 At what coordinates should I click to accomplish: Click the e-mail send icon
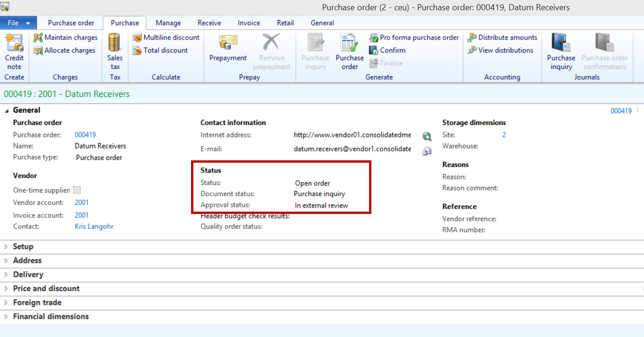(x=427, y=151)
